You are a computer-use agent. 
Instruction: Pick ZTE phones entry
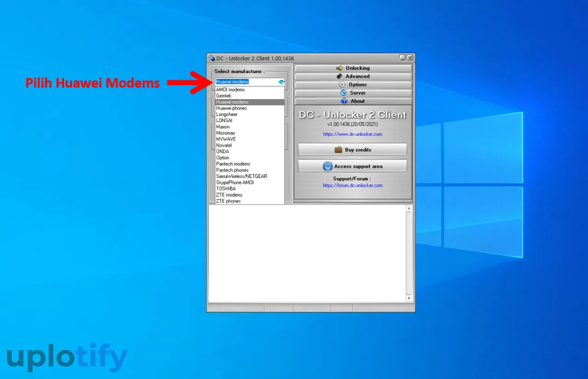(250, 201)
